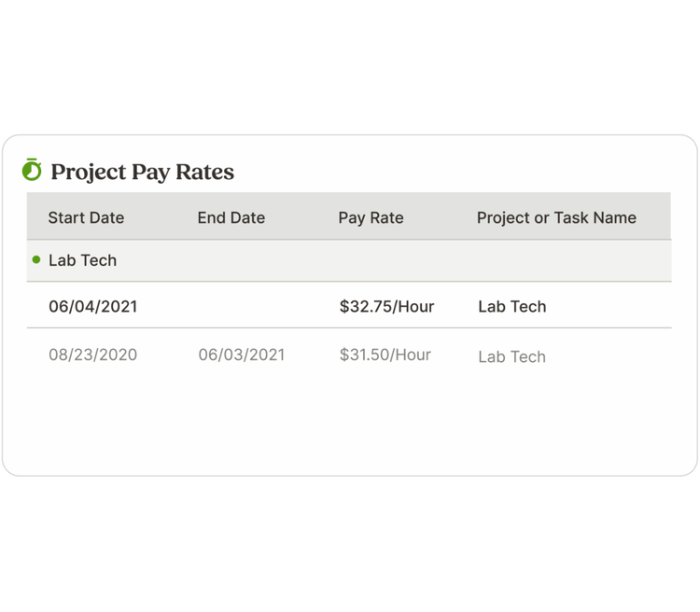Click the green dot beside Lab Tech

pyautogui.click(x=36, y=259)
